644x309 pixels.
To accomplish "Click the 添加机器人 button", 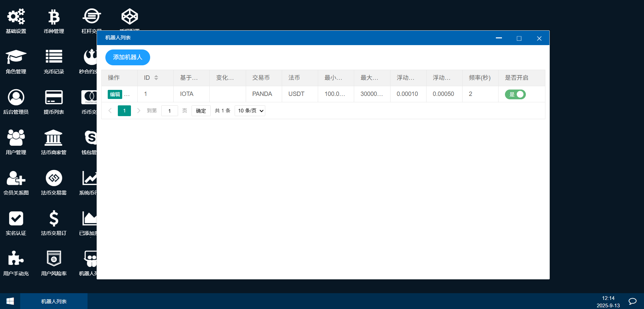I will click(x=128, y=57).
